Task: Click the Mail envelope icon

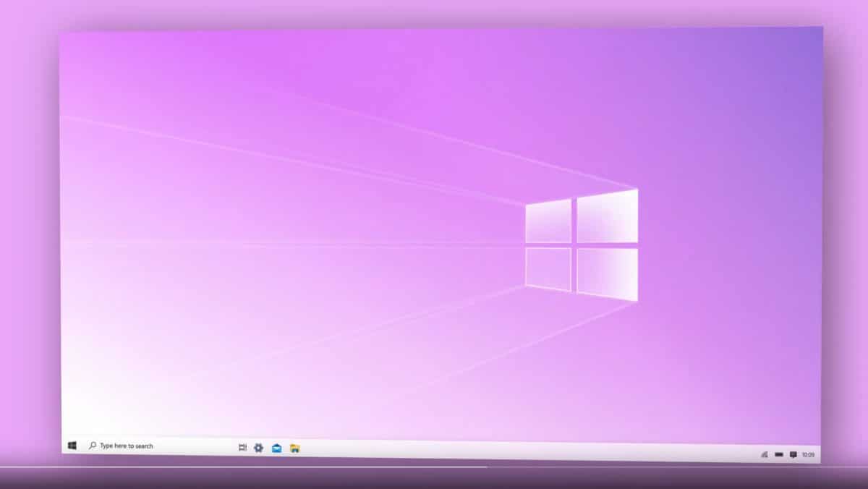Action: coord(276,446)
